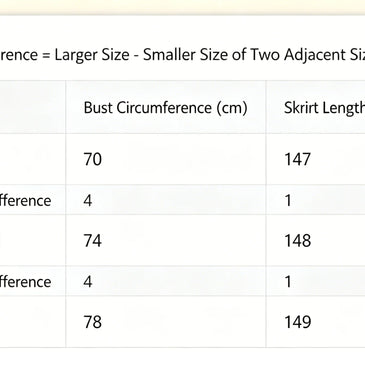The height and width of the screenshot is (365, 365).
Task: Select the Bust Circumference (cm) column header
Action: [165, 108]
